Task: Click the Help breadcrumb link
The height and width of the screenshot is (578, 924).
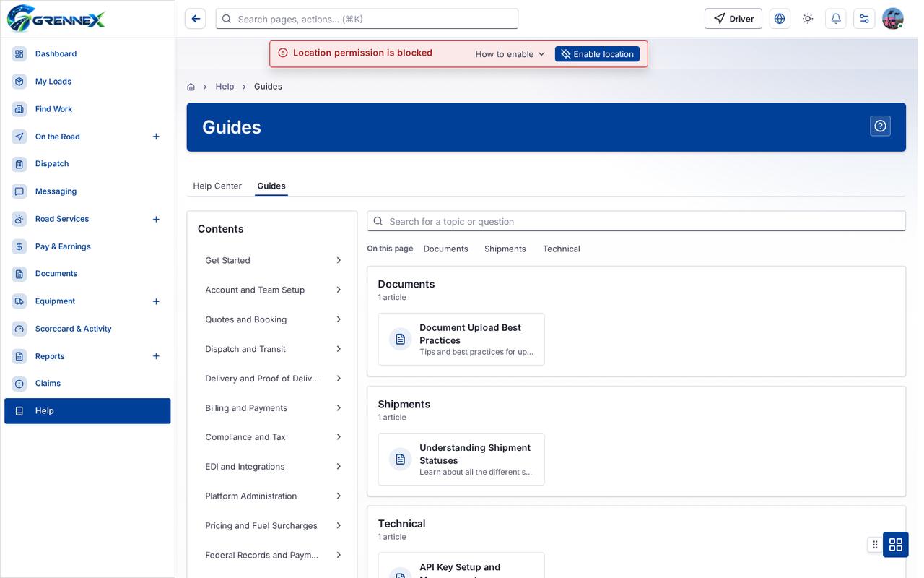Action: pyautogui.click(x=225, y=87)
